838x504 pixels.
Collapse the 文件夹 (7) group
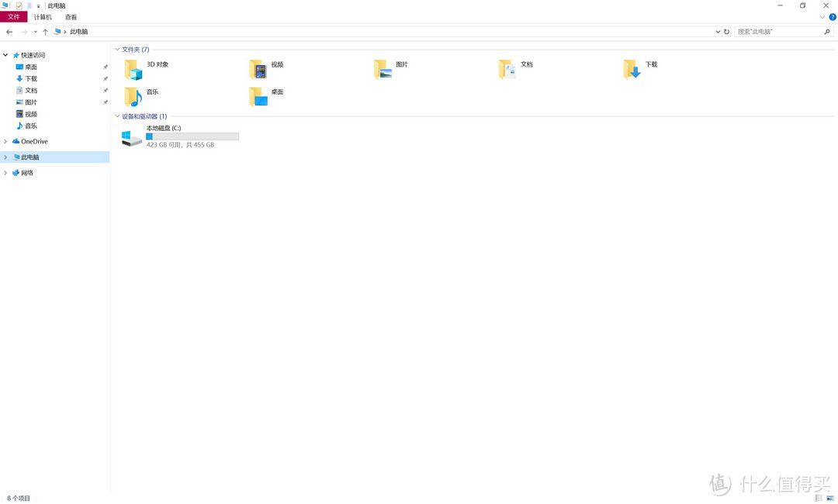[118, 49]
